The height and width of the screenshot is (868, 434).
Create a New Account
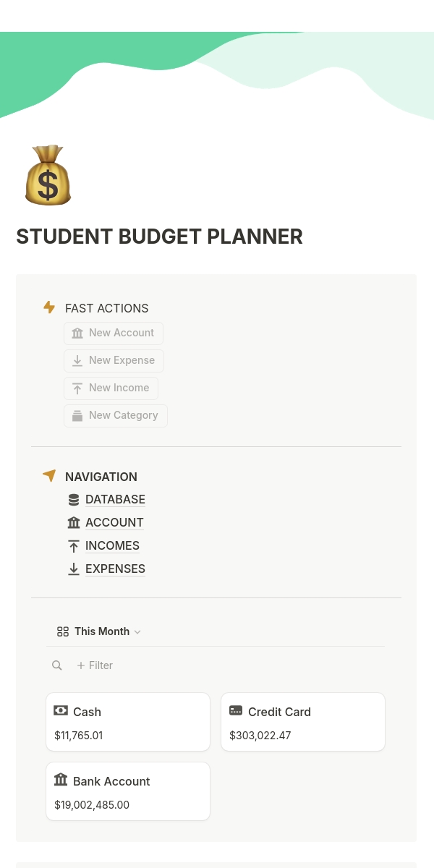click(114, 333)
